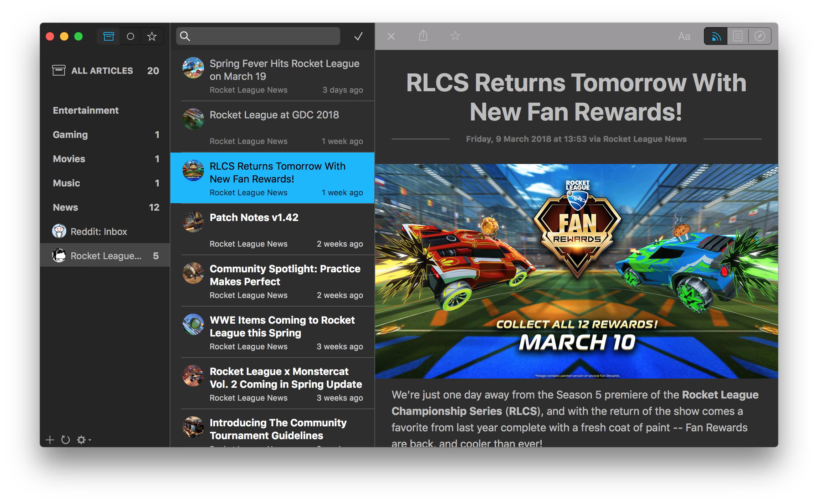
Task: Click Rocket League News source under Patch Notes
Action: (249, 244)
